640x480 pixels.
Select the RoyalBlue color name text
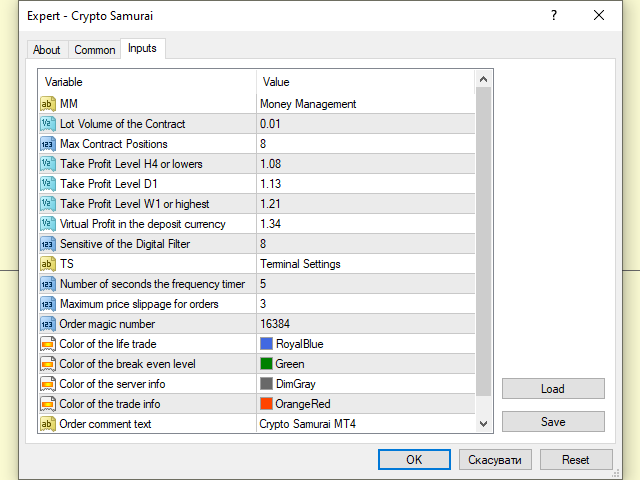point(300,344)
